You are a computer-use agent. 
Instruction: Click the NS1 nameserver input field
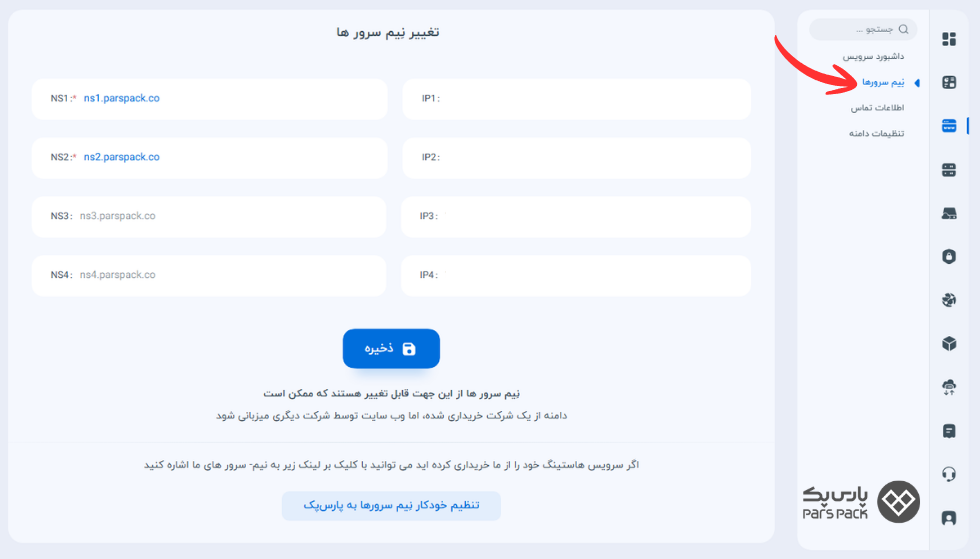coord(209,99)
